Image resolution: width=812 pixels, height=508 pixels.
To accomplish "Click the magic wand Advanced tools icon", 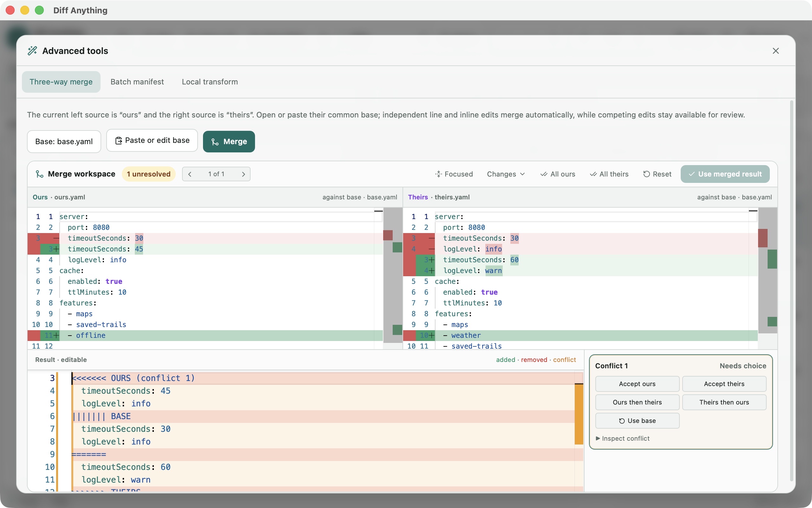I will click(x=32, y=51).
